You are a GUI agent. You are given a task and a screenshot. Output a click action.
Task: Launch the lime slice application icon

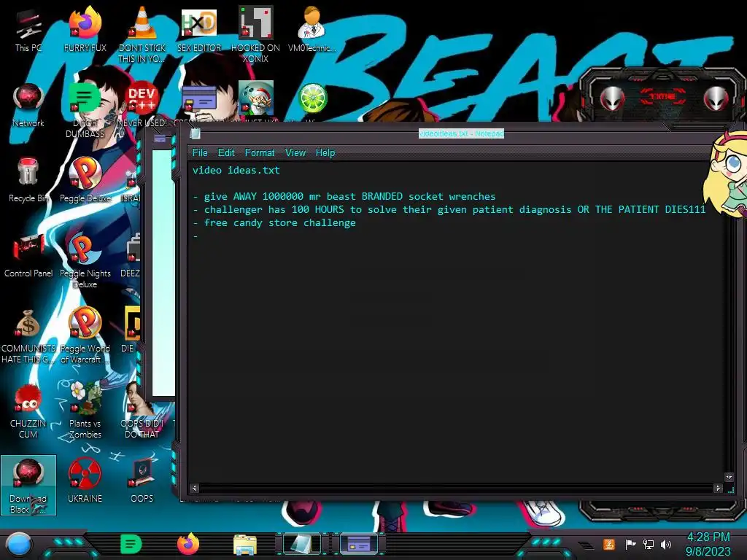pos(312,98)
